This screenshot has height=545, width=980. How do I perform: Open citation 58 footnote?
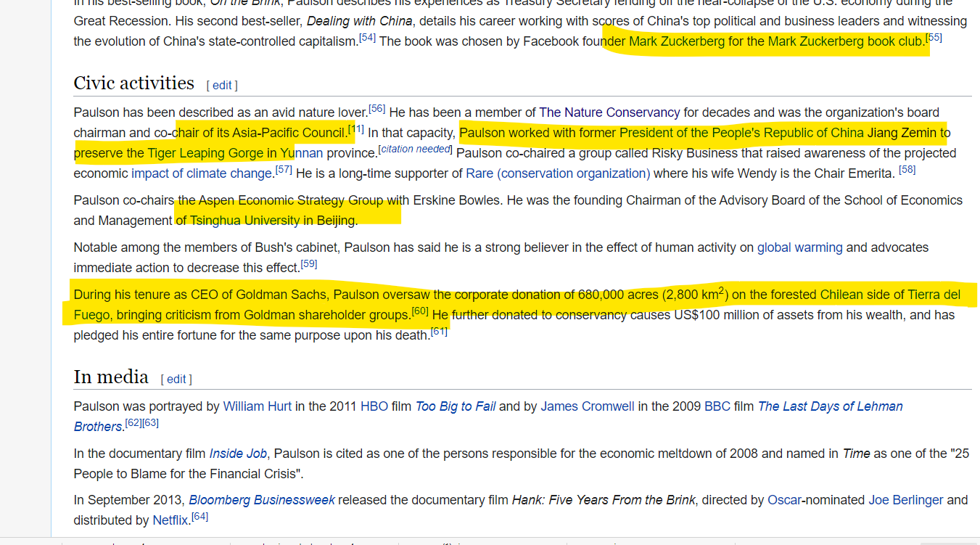907,169
